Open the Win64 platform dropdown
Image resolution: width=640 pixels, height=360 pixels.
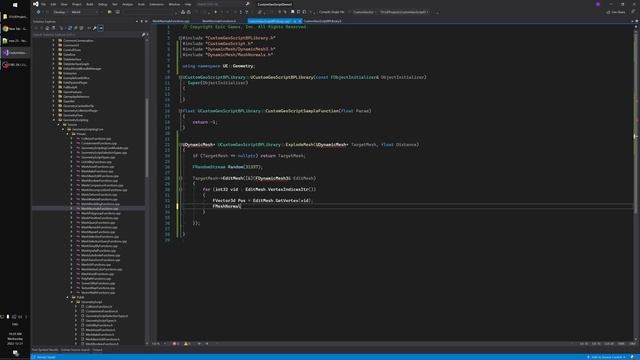click(x=84, y=12)
